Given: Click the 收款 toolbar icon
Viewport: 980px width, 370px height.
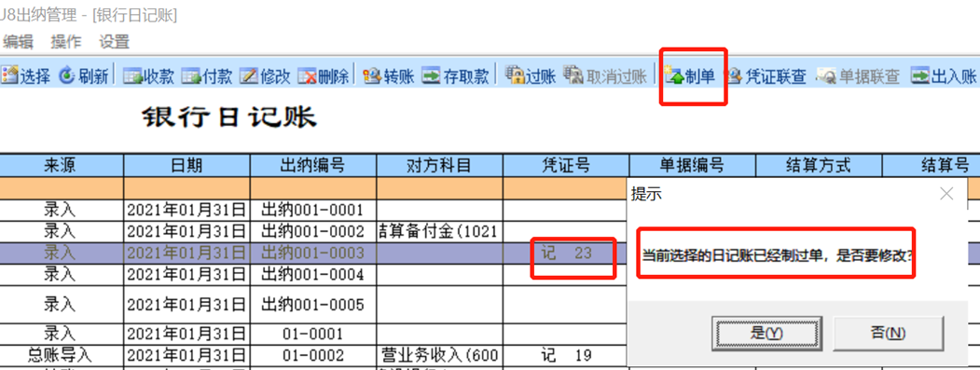Looking at the screenshot, I should pyautogui.click(x=132, y=76).
